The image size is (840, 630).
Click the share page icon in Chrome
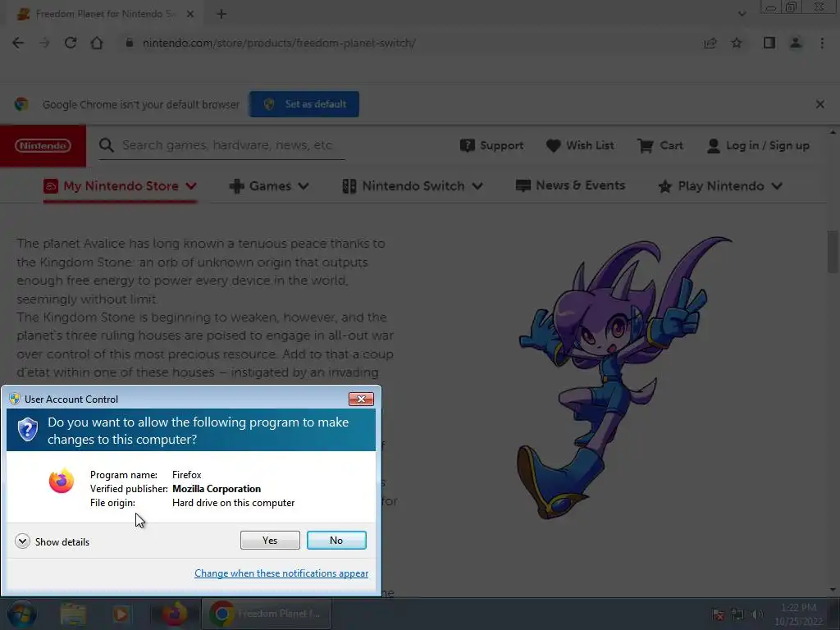pyautogui.click(x=710, y=43)
